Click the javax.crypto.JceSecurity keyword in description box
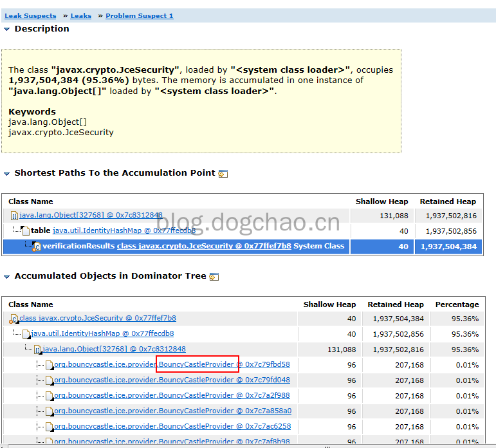The image size is (496, 448). pos(60,133)
